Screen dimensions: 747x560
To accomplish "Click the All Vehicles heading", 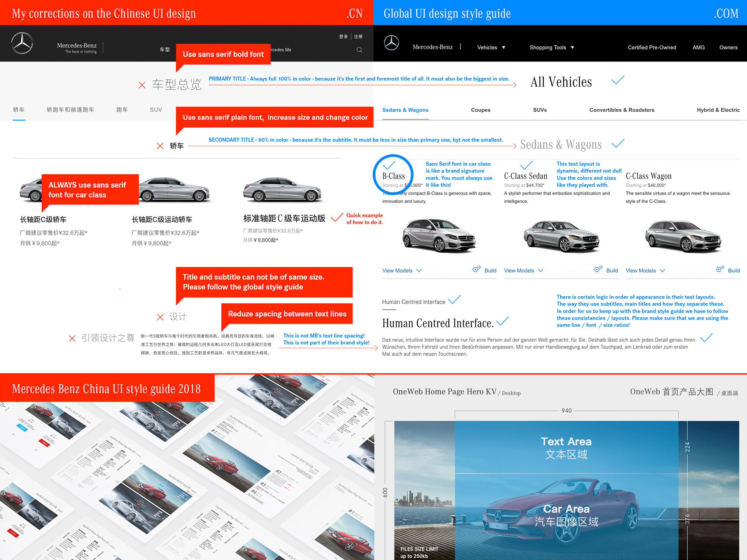I will click(x=561, y=82).
